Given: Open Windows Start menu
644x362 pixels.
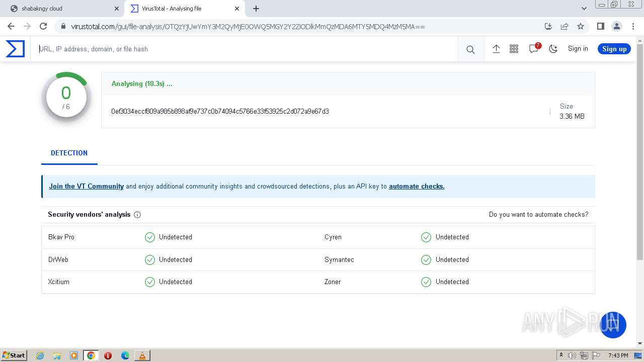Looking at the screenshot, I should 14,355.
